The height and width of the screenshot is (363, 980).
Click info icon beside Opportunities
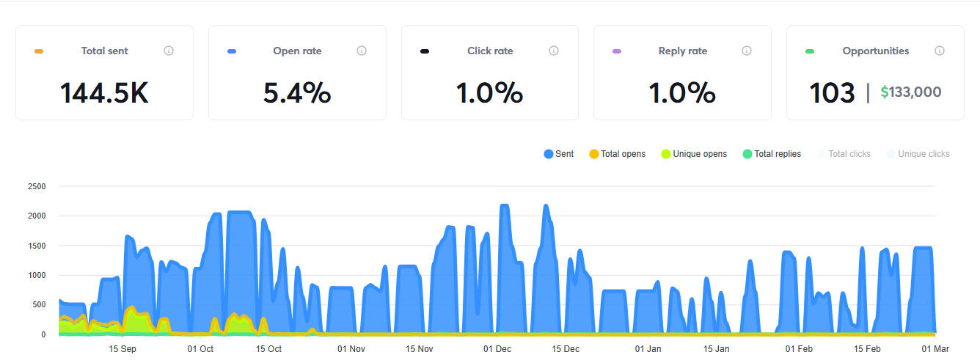click(x=940, y=51)
